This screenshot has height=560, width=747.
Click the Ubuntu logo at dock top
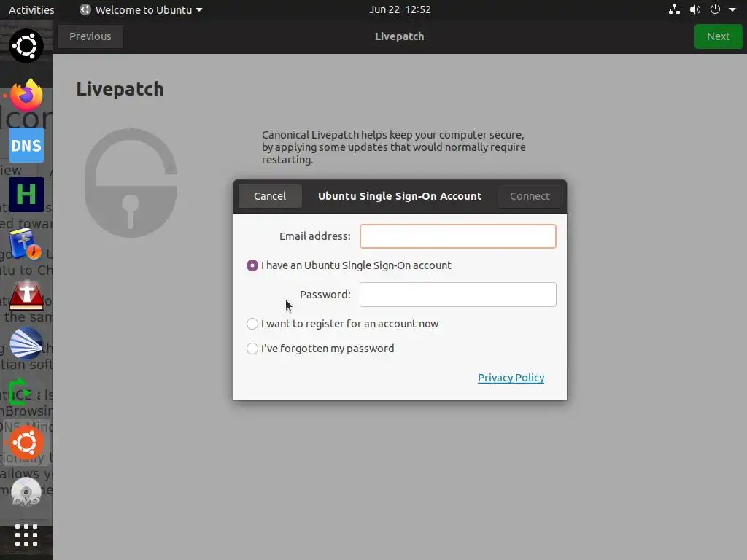[26, 46]
